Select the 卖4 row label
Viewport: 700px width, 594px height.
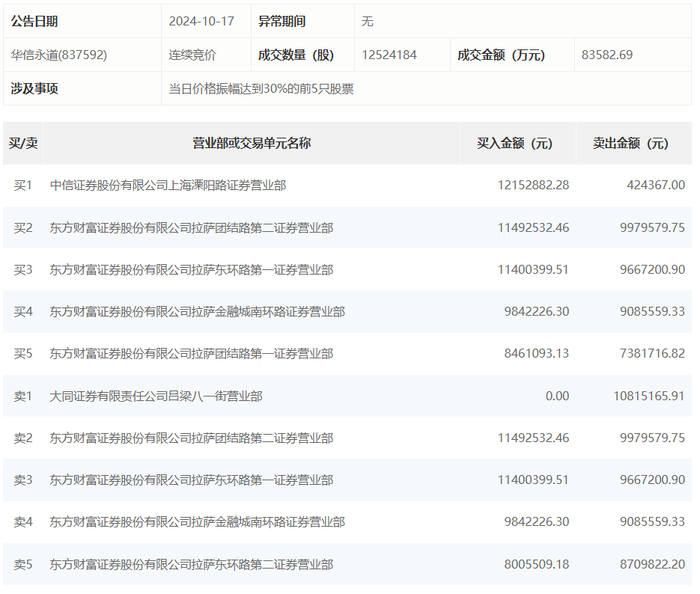23,522
